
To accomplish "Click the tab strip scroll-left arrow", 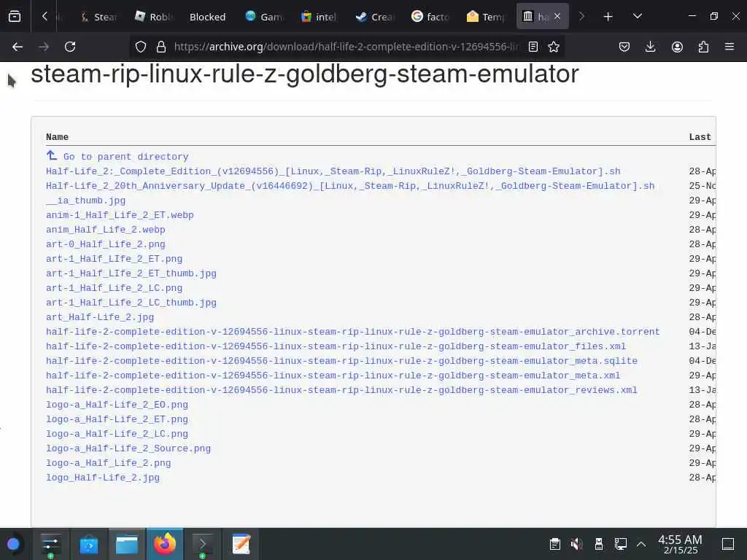I will pyautogui.click(x=44, y=17).
